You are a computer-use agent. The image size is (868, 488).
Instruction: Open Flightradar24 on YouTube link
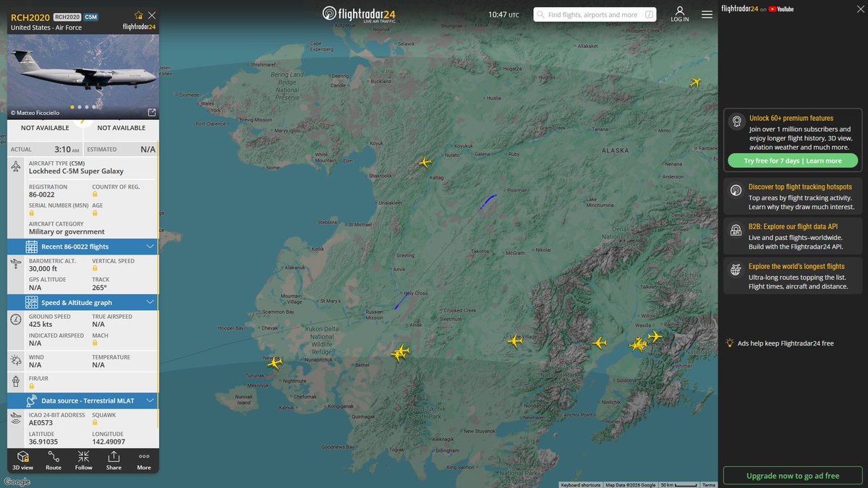coord(757,9)
